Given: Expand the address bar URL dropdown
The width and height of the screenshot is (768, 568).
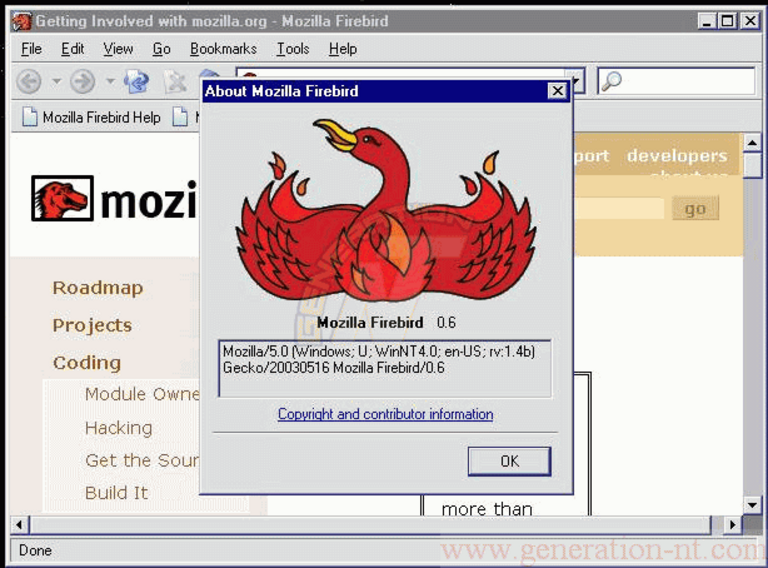Looking at the screenshot, I should tap(578, 81).
